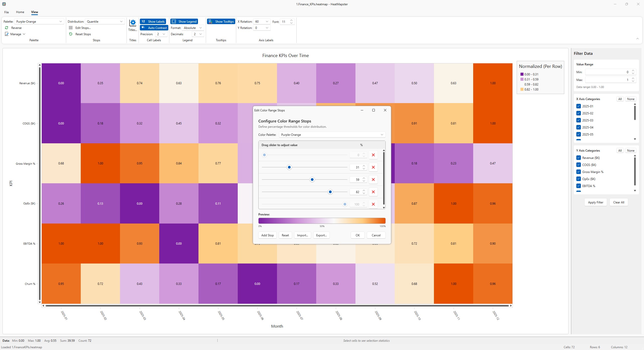Viewport: 644px width, 350px height.
Task: Click the Max value range input field
Action: pyautogui.click(x=609, y=80)
